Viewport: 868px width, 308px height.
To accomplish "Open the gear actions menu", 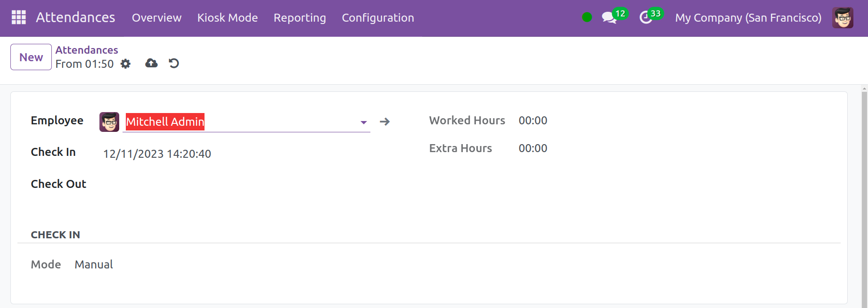I will tap(125, 64).
